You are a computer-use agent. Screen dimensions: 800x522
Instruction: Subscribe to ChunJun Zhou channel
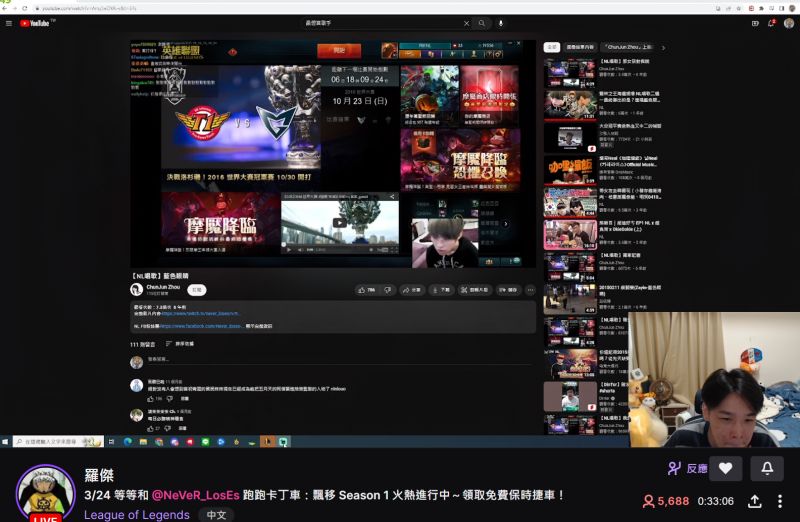pyautogui.click(x=196, y=290)
